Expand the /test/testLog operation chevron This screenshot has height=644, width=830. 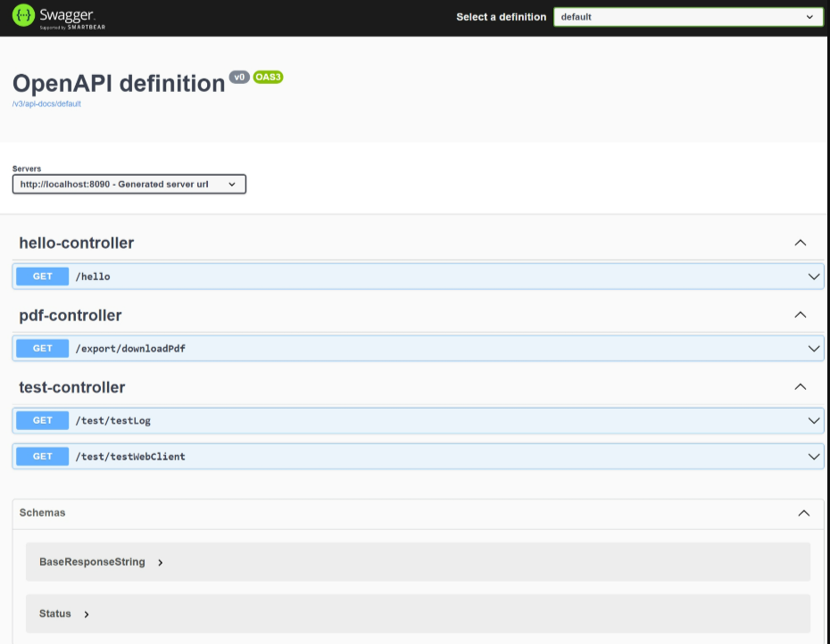tap(814, 421)
